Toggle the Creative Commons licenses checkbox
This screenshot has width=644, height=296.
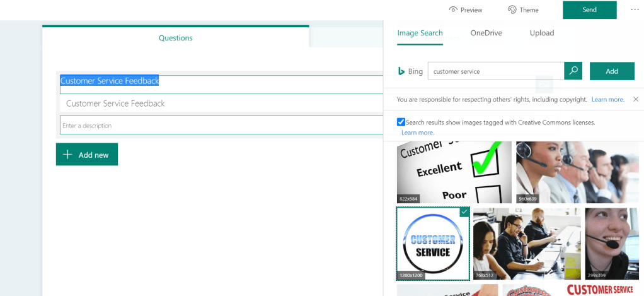[x=401, y=122]
